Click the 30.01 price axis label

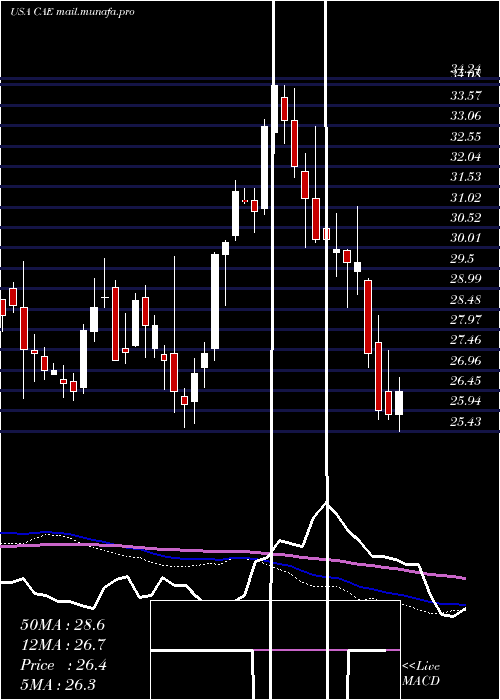[466, 238]
